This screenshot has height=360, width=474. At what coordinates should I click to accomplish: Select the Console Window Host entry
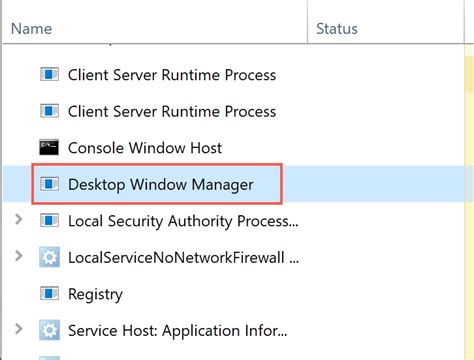[x=145, y=148]
